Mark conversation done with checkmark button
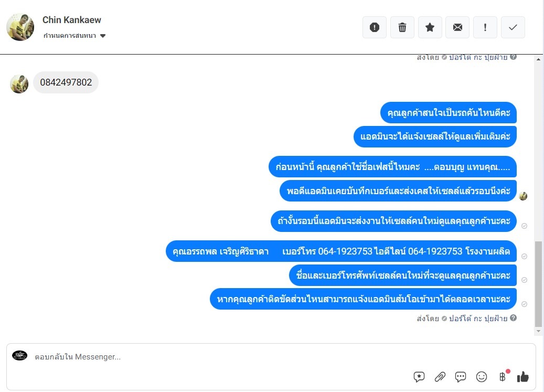 pyautogui.click(x=513, y=27)
